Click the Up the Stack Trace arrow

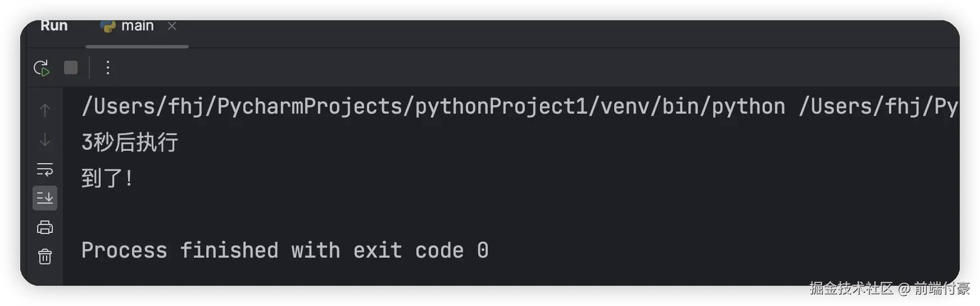point(45,110)
